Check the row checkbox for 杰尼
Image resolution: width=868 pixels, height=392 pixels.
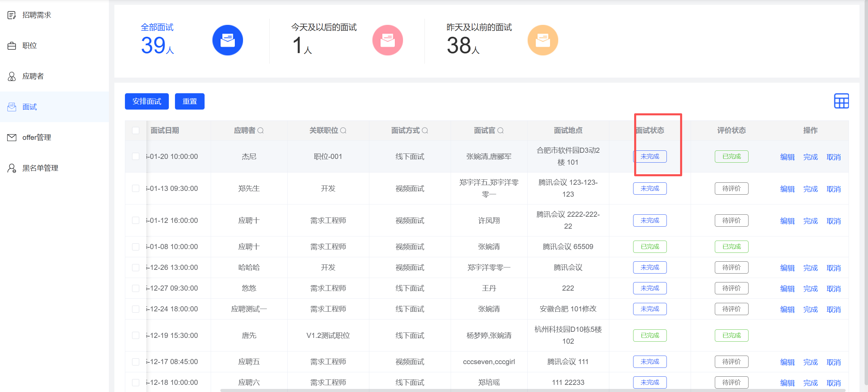coord(135,157)
